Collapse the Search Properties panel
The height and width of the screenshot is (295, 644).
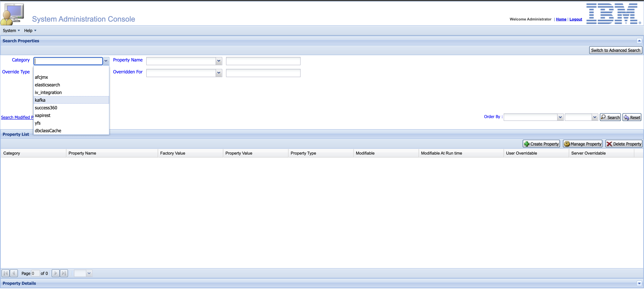[639, 41]
